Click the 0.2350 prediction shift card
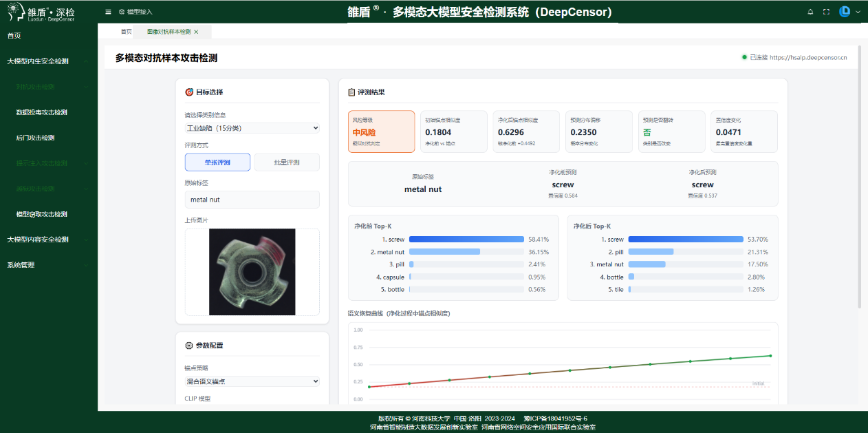 600,131
